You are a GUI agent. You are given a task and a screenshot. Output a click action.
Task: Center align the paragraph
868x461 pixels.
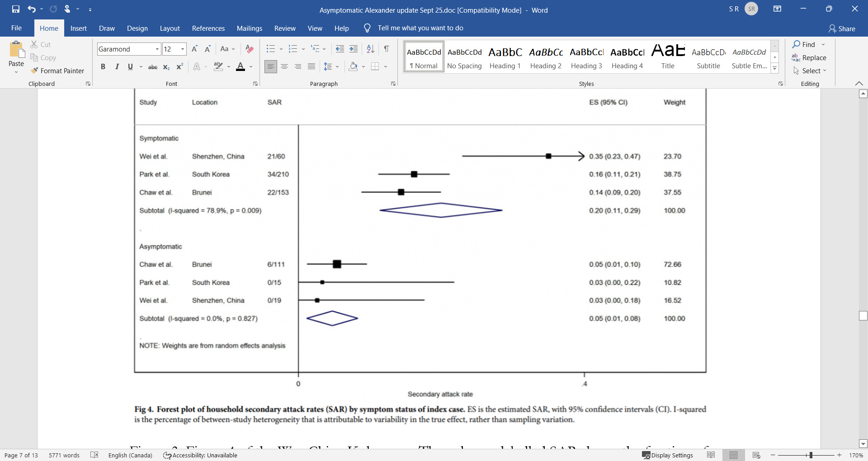284,67
